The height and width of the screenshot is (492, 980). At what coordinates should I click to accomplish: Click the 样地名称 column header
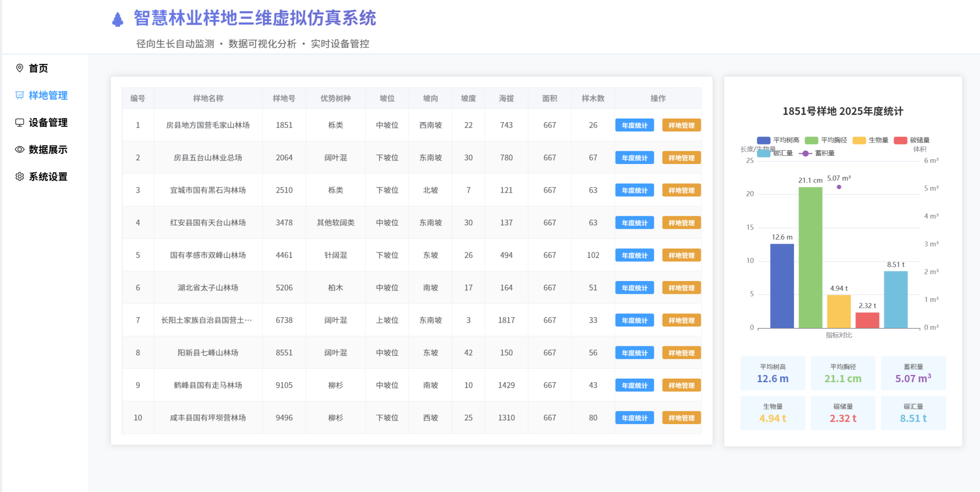coord(208,98)
